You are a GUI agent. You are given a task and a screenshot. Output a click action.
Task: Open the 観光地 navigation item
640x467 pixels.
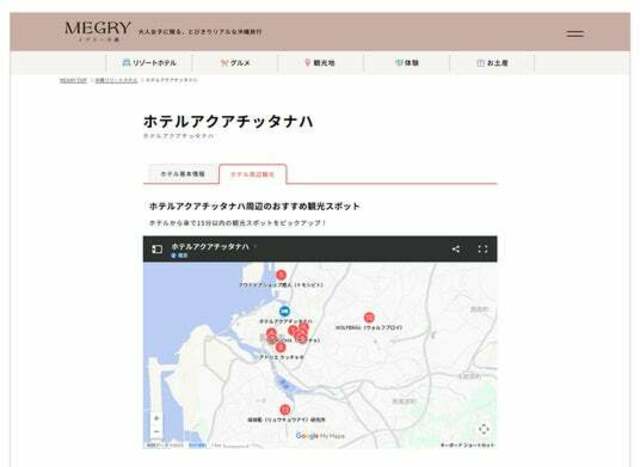(321, 63)
